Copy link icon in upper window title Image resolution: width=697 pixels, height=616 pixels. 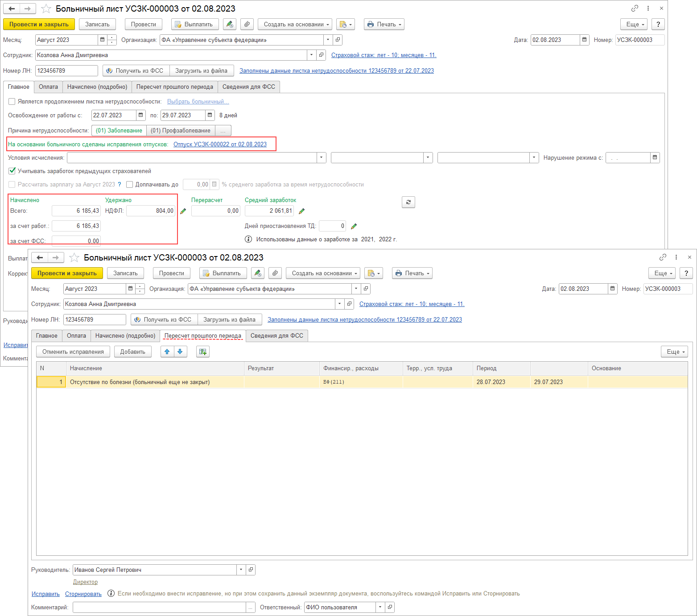pyautogui.click(x=635, y=8)
